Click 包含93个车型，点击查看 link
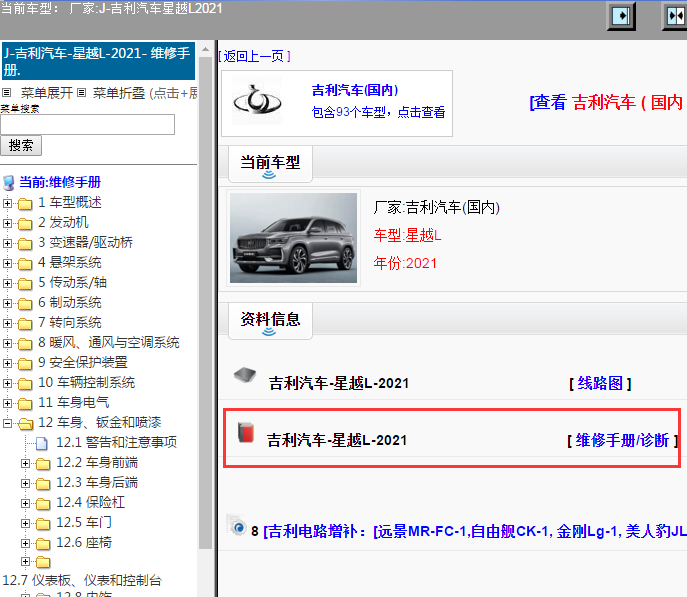Screen dimensions: 687x597 click(378, 112)
